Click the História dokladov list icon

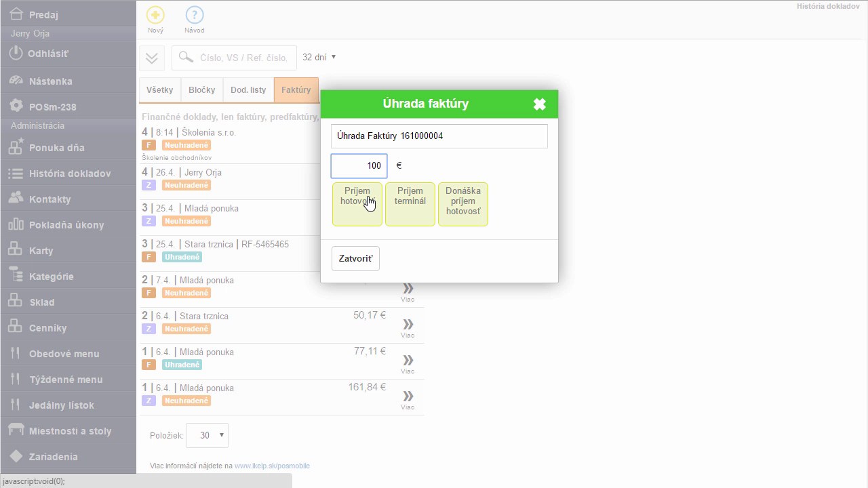coord(16,174)
